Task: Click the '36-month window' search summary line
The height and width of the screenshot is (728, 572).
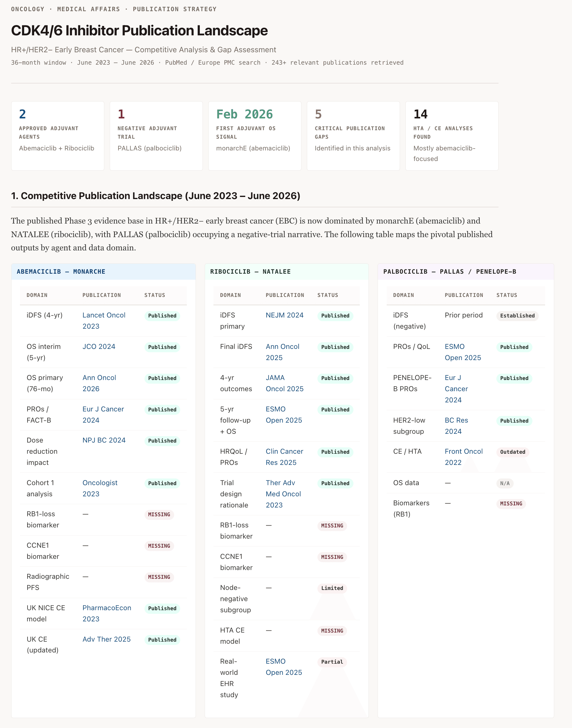Action: pos(207,63)
